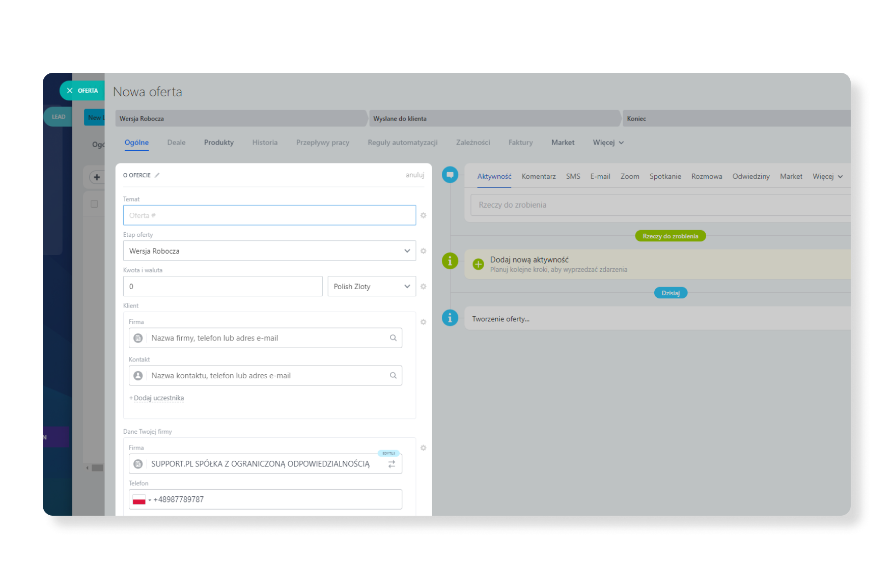Screen dimensions: 894x588
Task: Close the OFERTA slider panel
Action: (x=70, y=91)
